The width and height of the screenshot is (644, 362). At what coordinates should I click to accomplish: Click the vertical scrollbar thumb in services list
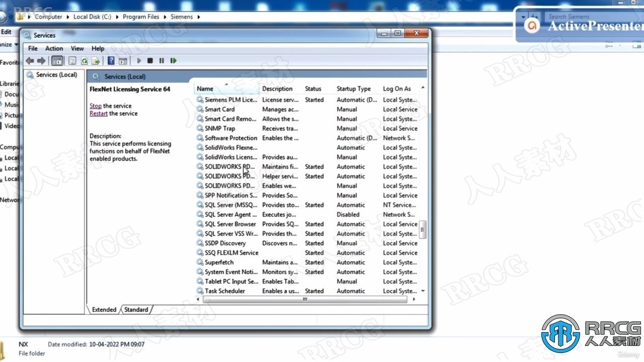(423, 230)
